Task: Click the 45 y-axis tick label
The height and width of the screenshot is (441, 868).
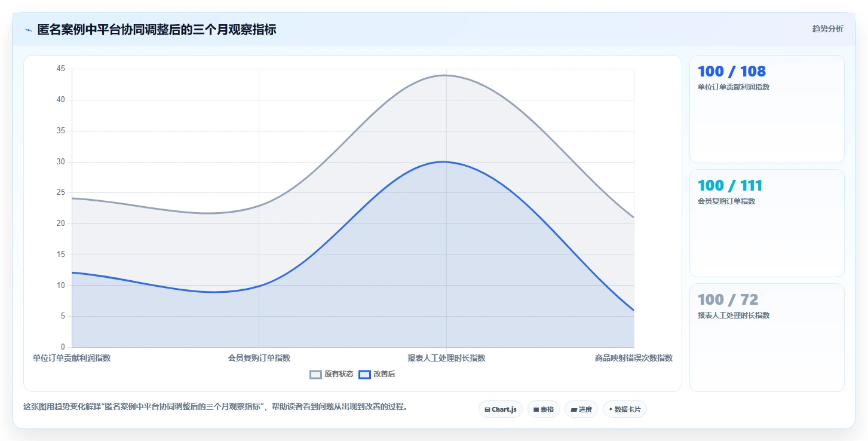Action: (x=60, y=69)
